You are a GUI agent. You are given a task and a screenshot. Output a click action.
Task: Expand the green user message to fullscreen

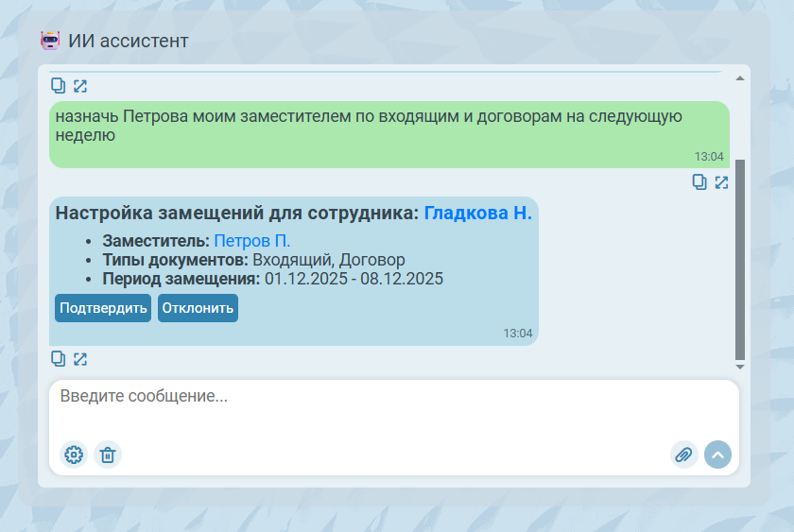click(721, 182)
